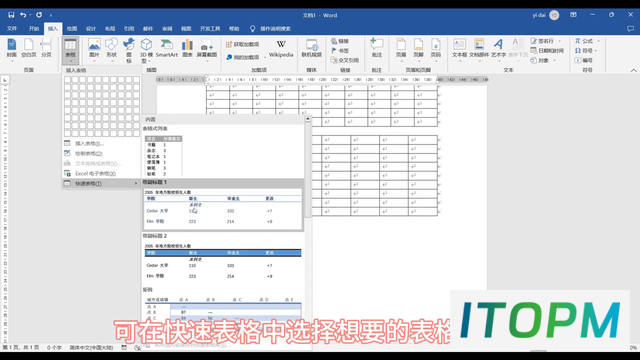Click the 联机视频 online video icon
The image size is (640, 360).
coord(311,48)
